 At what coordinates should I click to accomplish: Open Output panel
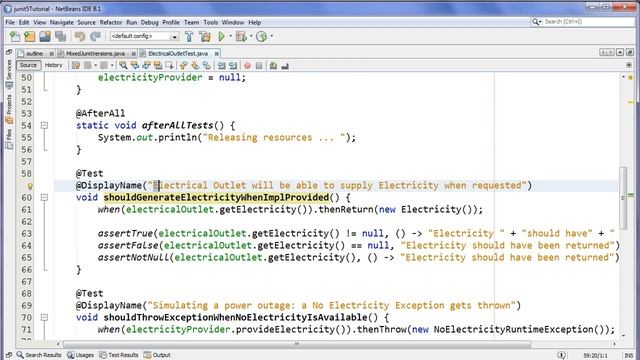[x=157, y=355]
